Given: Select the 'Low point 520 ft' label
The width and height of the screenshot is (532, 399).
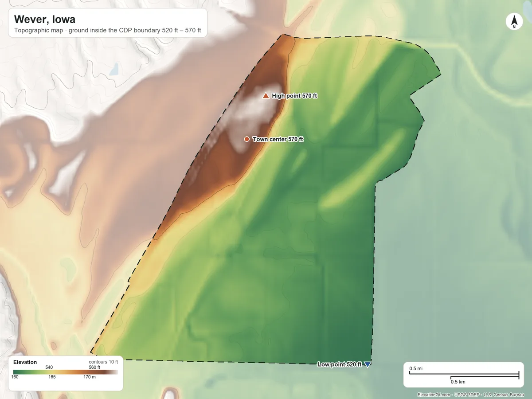Looking at the screenshot, I should click(340, 364).
